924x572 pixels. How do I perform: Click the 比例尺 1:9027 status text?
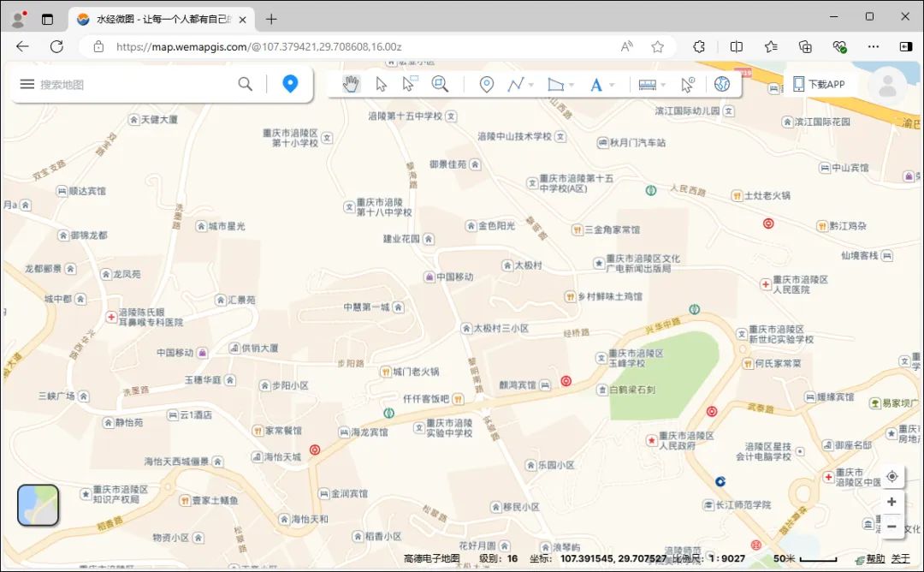709,558
